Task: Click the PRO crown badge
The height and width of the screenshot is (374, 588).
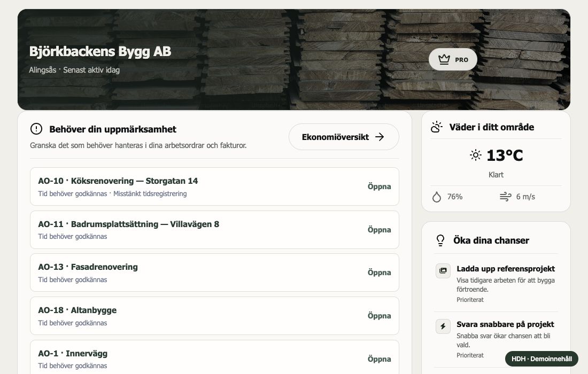Action: coord(453,60)
